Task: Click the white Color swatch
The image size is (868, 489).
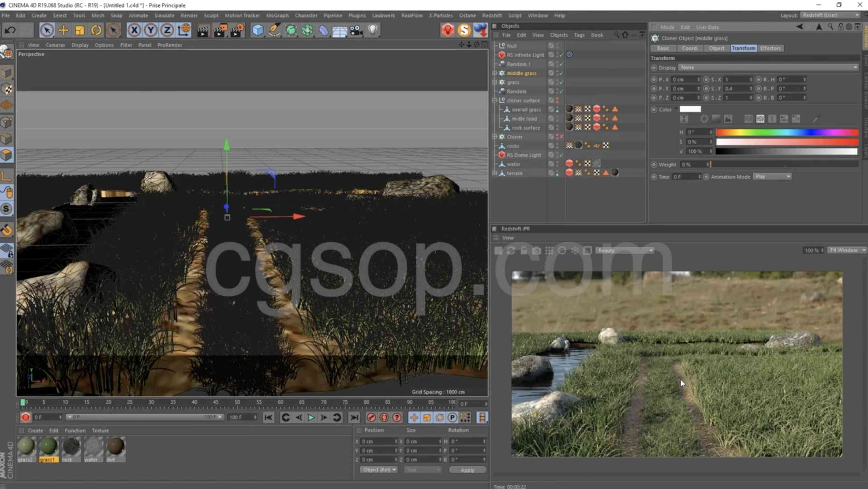Action: click(690, 109)
